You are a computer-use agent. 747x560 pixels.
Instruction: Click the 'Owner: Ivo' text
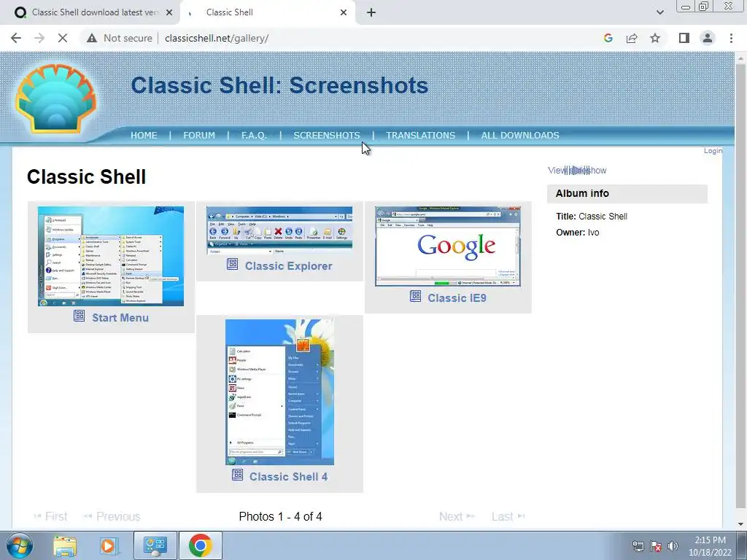click(x=578, y=233)
